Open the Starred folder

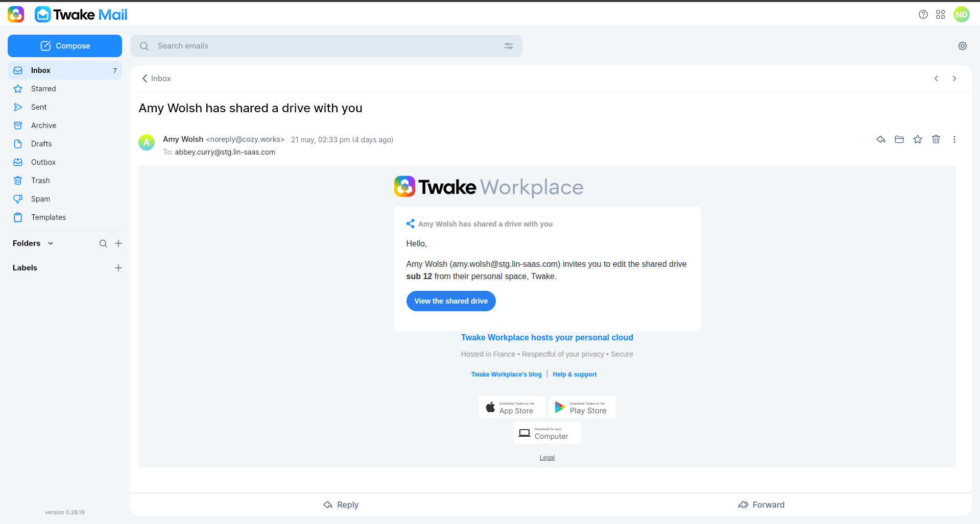(x=65, y=89)
